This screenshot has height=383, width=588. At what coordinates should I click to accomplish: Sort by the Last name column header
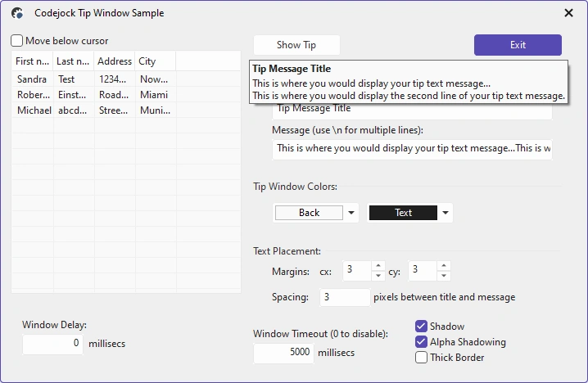(73, 61)
